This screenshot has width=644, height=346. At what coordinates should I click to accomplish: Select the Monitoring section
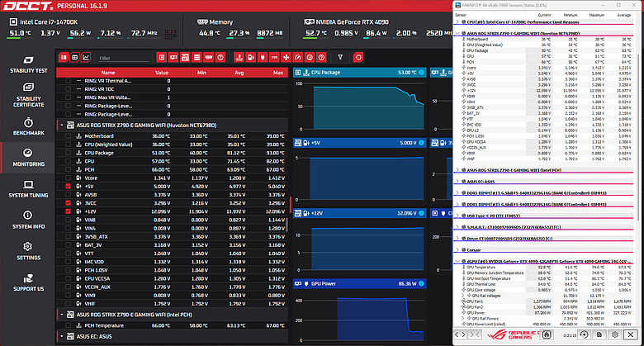28,158
